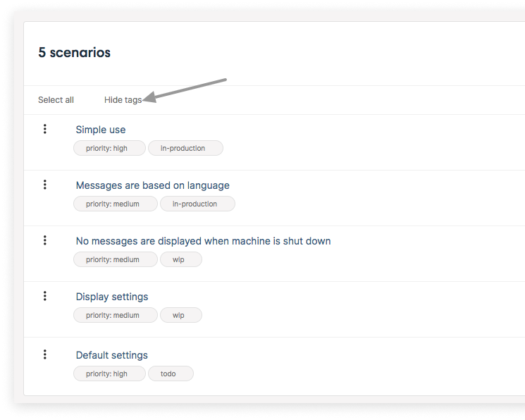Open No messages are displayed when machine is shut down
Screen dimensions: 525x420
(203, 241)
